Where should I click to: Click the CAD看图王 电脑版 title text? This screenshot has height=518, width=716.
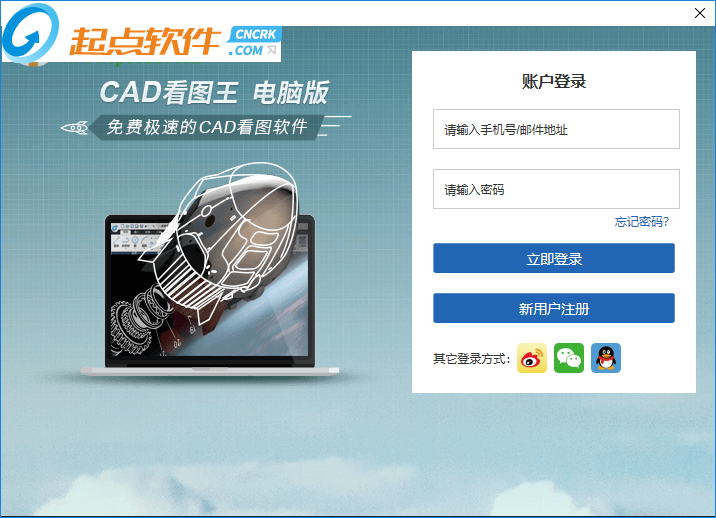tap(214, 92)
